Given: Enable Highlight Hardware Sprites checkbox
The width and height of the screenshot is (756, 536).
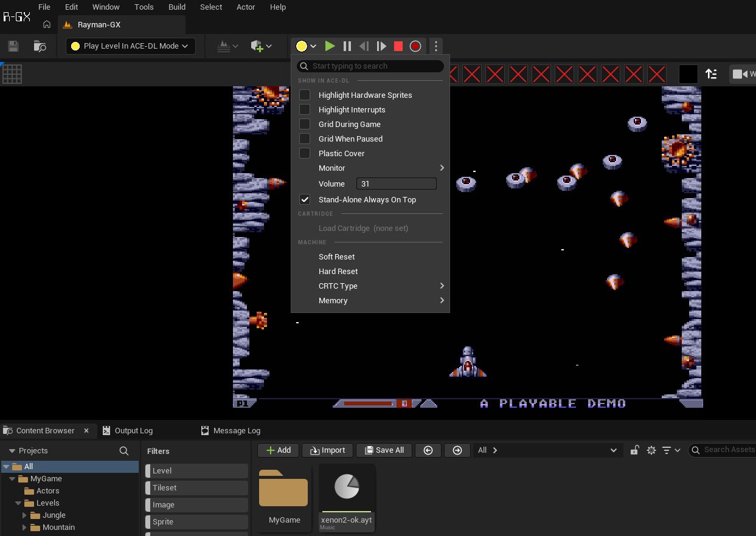Looking at the screenshot, I should [305, 95].
